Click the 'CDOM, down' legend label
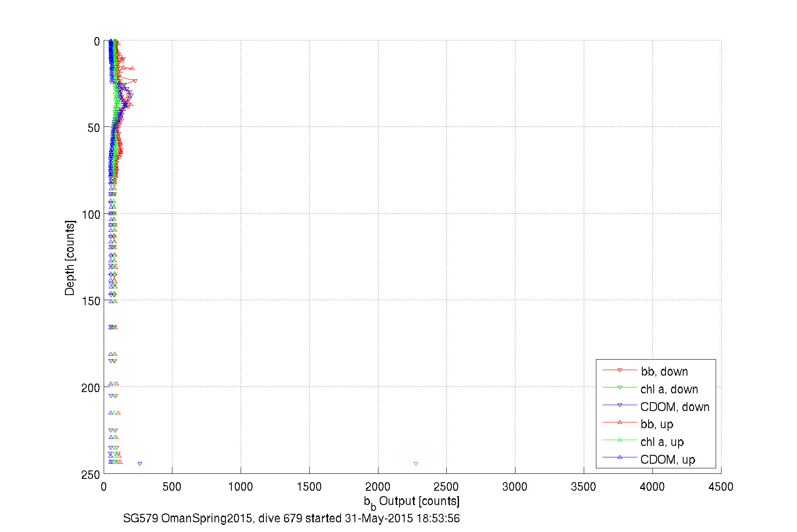797x532 pixels. (675, 407)
